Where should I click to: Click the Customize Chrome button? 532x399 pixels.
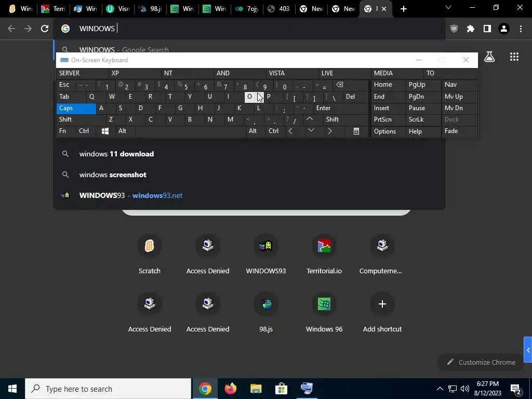[481, 362]
